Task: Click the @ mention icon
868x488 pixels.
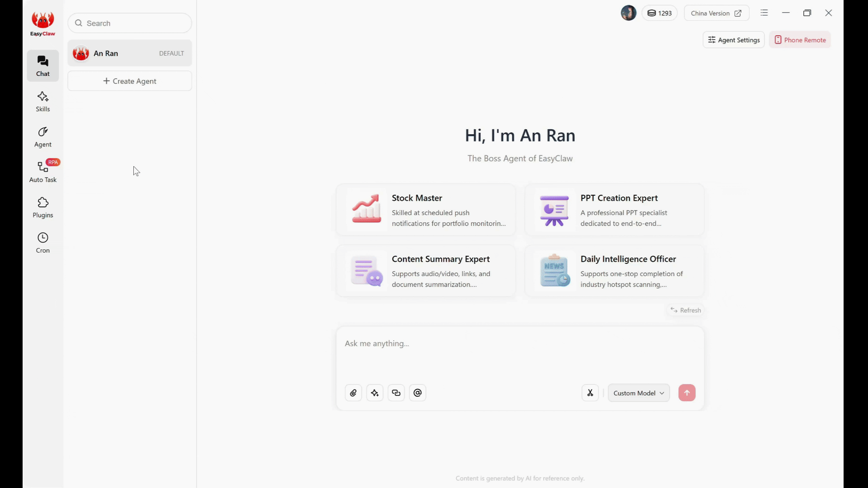Action: point(418,393)
